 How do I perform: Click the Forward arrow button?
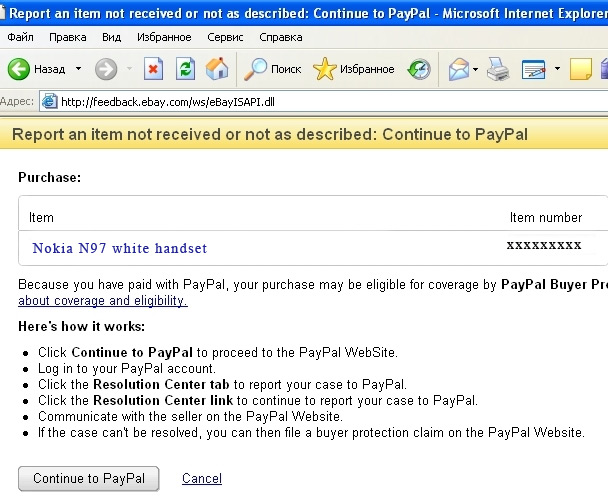click(x=106, y=69)
